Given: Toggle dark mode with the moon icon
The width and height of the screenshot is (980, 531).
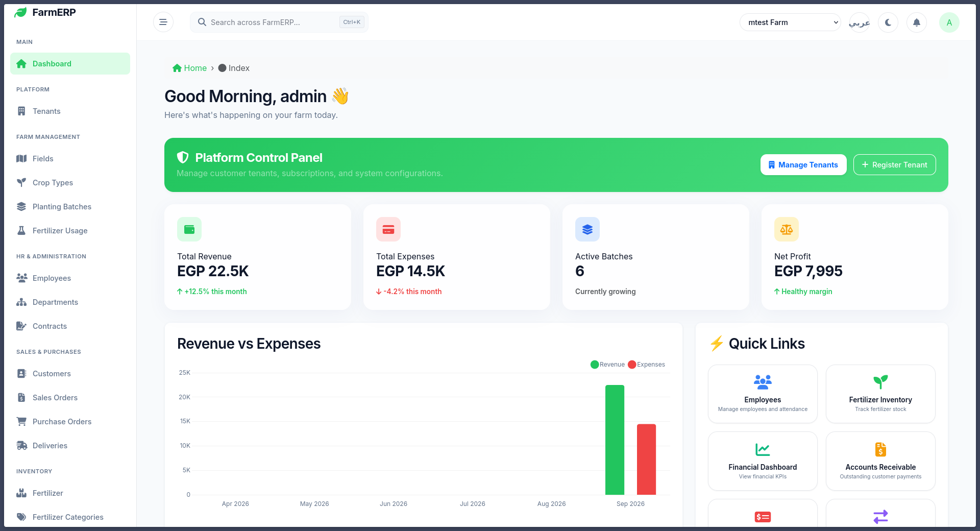Looking at the screenshot, I should click(888, 22).
